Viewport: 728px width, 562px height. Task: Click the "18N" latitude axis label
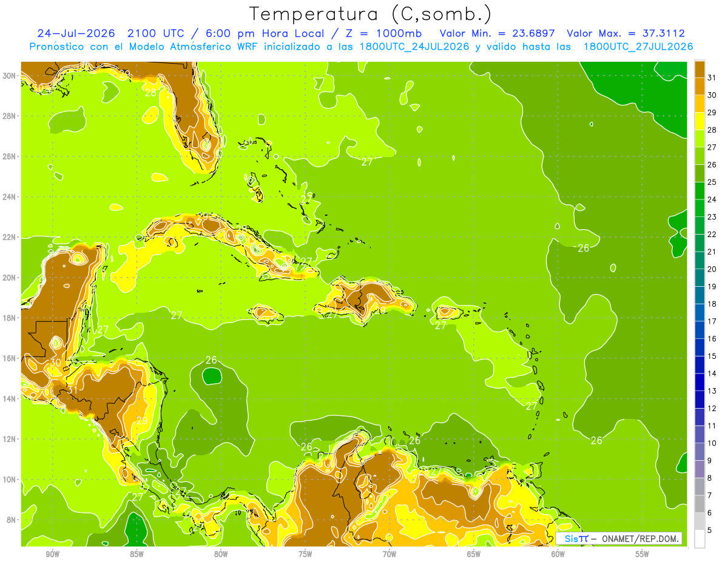(10, 318)
